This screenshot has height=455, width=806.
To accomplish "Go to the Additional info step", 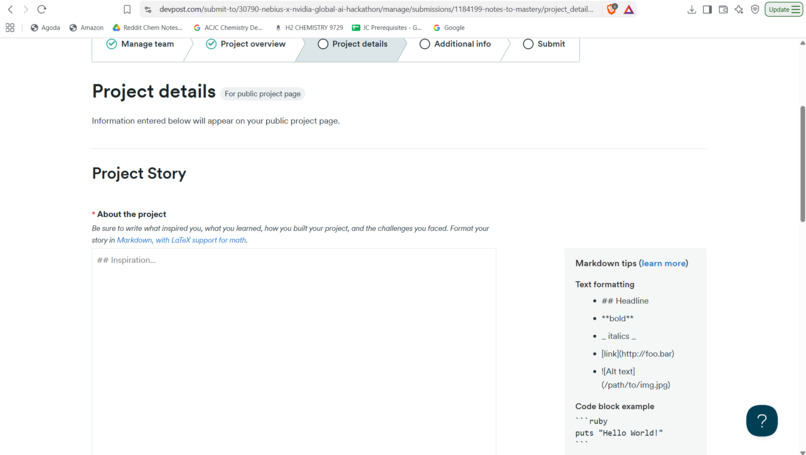I will coord(455,44).
